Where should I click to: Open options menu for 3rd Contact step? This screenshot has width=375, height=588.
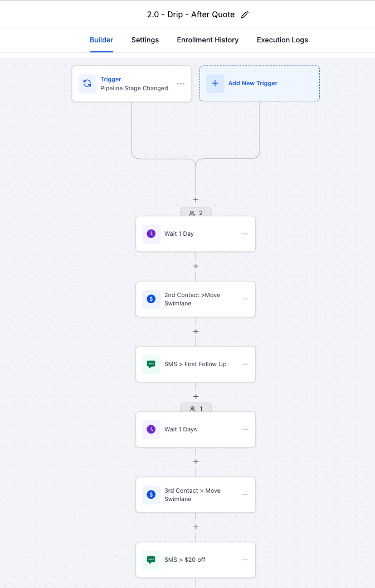tap(245, 495)
